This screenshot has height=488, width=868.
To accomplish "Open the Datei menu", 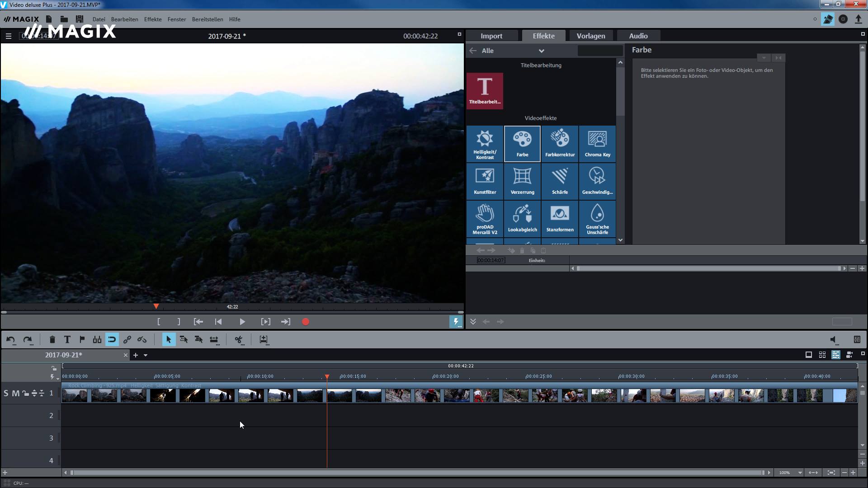I will (x=99, y=19).
